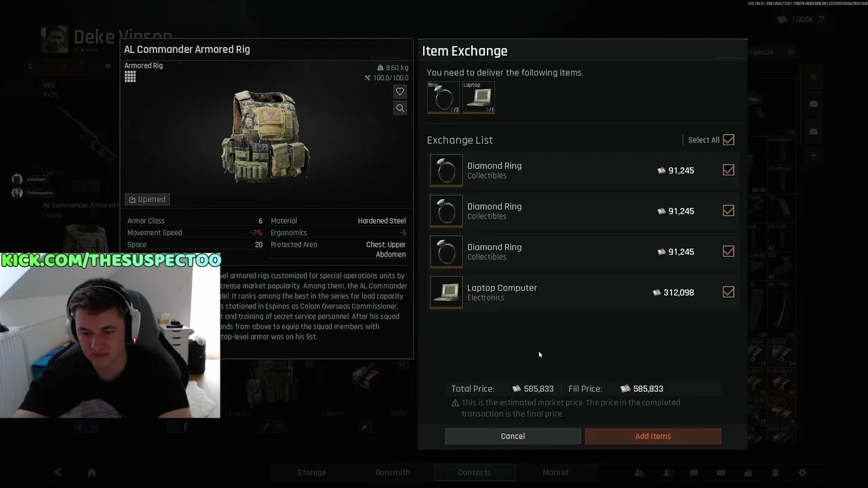This screenshot has width=868, height=488.
Task: Open the settings gear in bottom bar
Action: pyautogui.click(x=802, y=472)
